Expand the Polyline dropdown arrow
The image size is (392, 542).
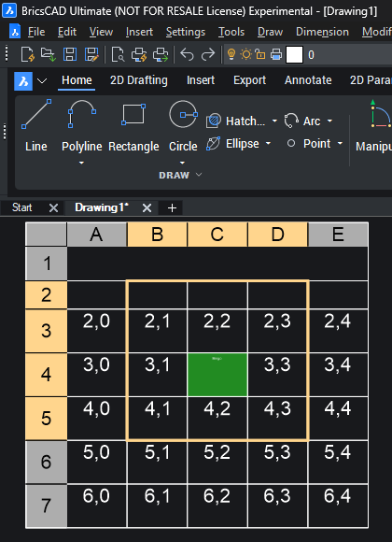(x=81, y=163)
